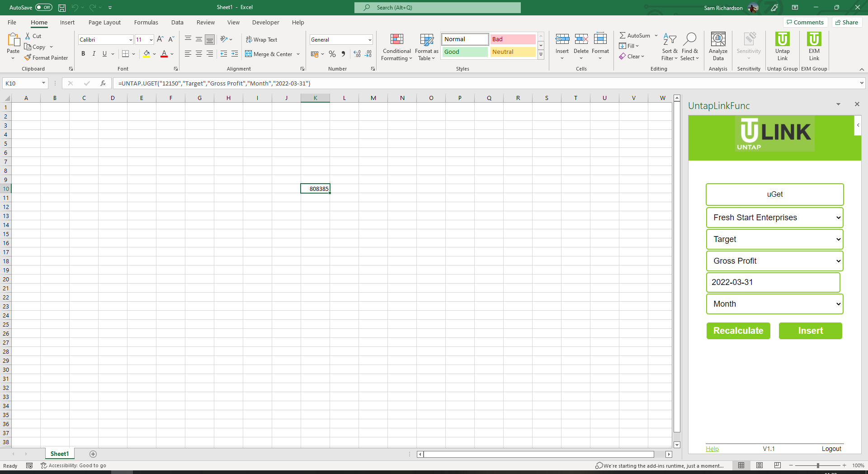Align text to the left
Screen dimensions: 868x474
(x=188, y=54)
